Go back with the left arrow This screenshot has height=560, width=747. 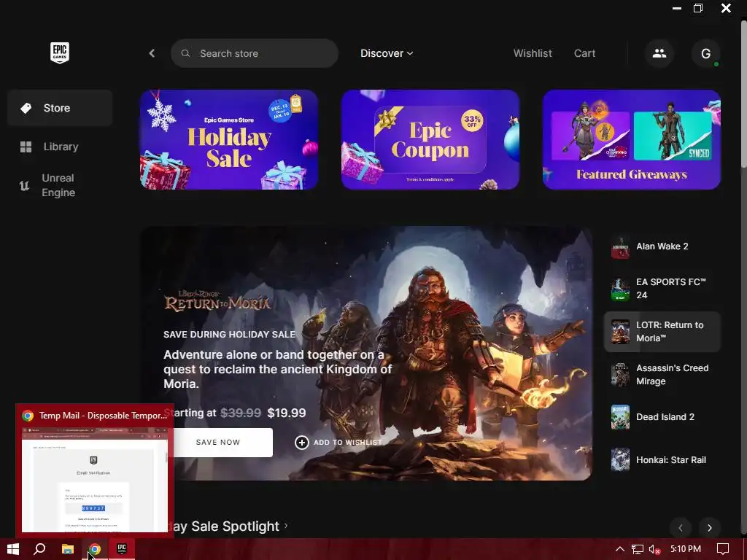click(x=152, y=53)
